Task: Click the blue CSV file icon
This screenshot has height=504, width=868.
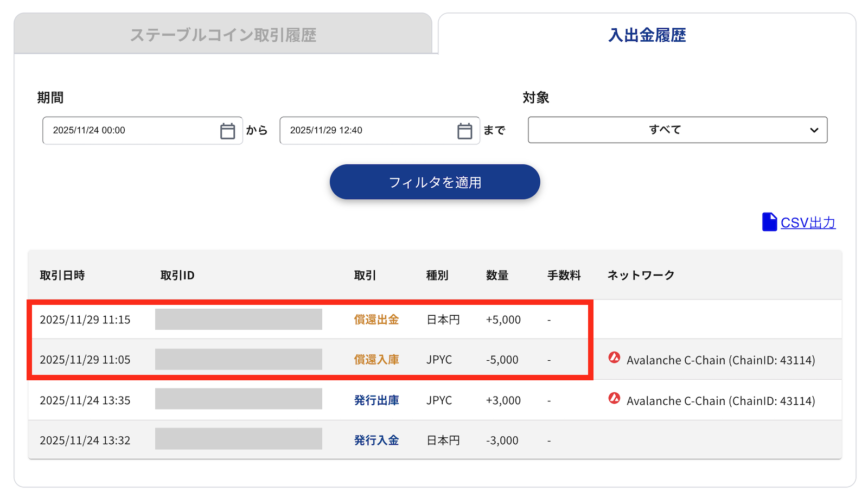Action: 769,222
